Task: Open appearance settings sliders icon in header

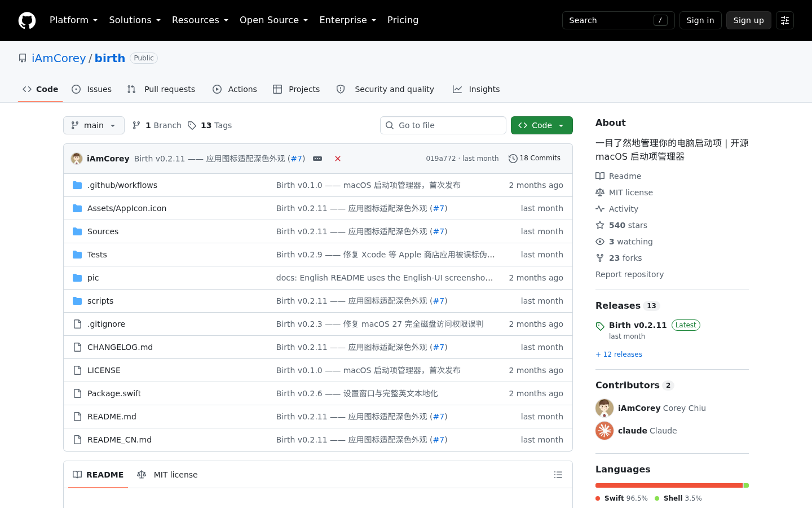Action: pyautogui.click(x=785, y=20)
